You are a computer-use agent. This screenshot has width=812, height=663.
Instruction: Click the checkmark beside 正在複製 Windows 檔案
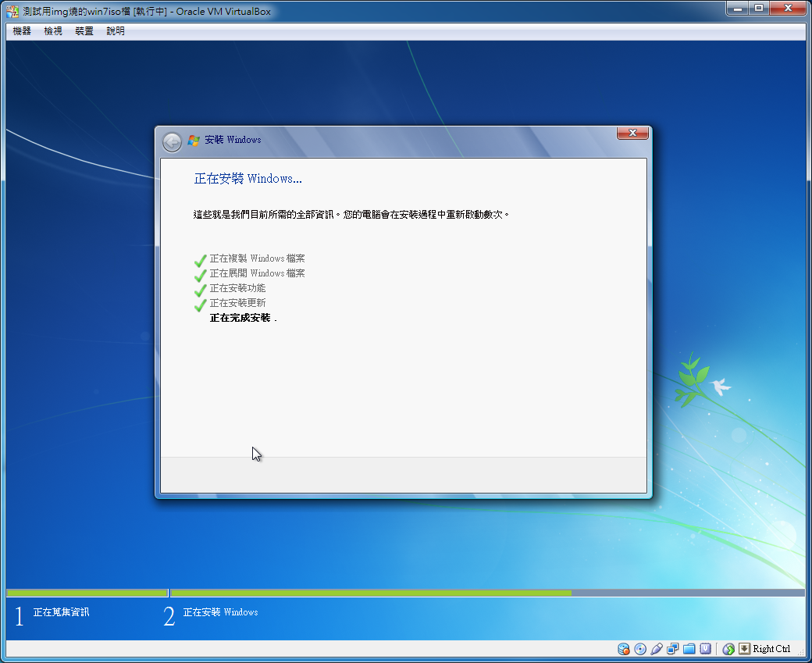tap(201, 260)
